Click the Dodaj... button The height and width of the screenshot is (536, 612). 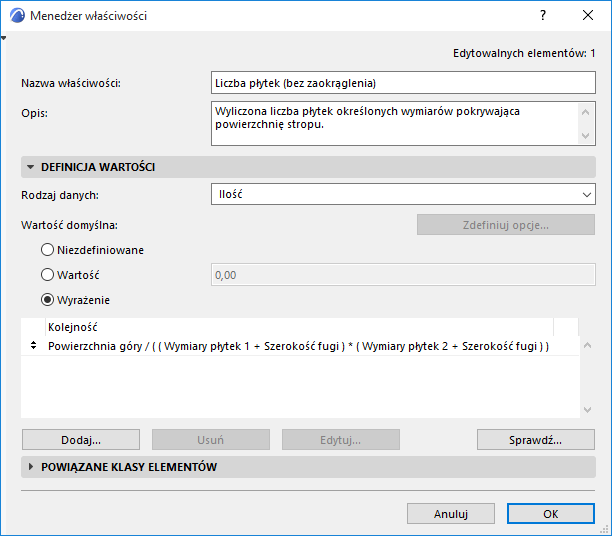tap(81, 440)
